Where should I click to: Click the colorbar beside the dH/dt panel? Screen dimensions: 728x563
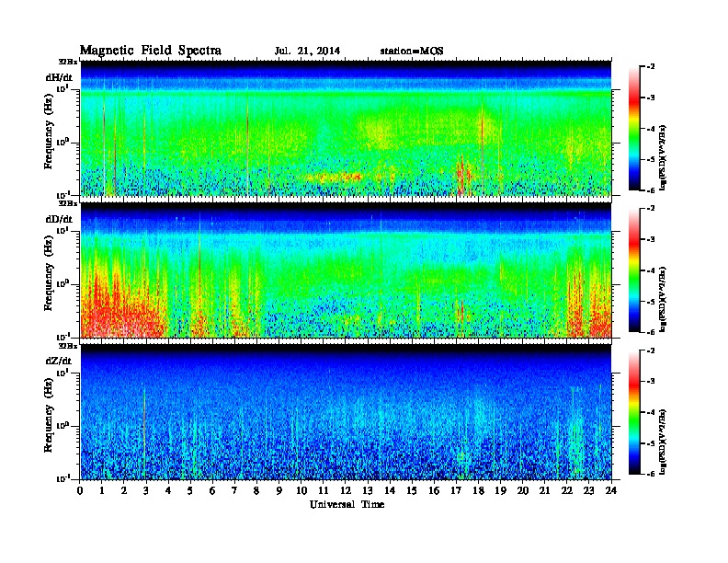633,129
